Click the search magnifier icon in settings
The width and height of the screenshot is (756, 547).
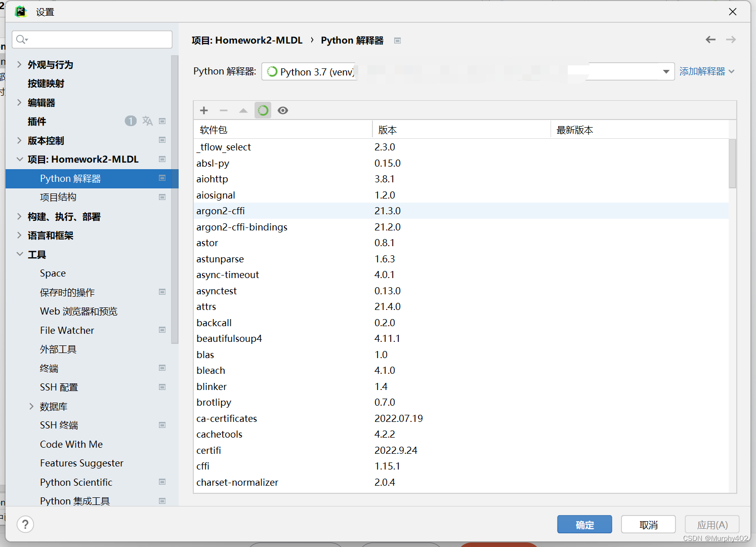pyautogui.click(x=21, y=40)
